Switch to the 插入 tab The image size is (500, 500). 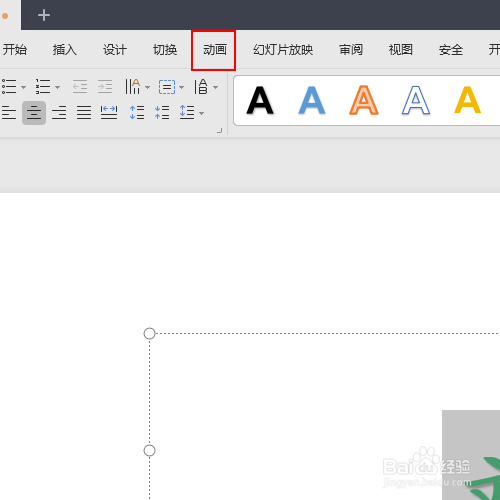(x=65, y=50)
